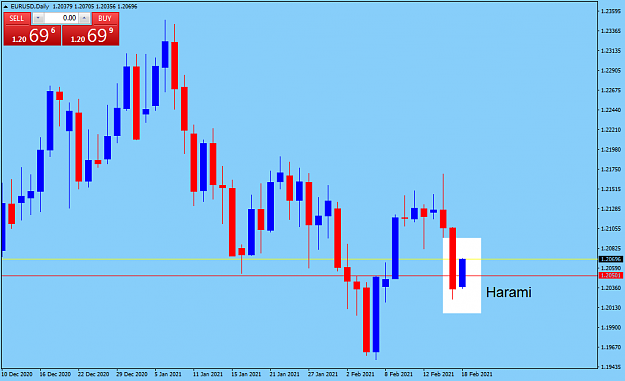Click the 18 Feb 2021 date label
This screenshot has width=625, height=381.
[x=477, y=374]
